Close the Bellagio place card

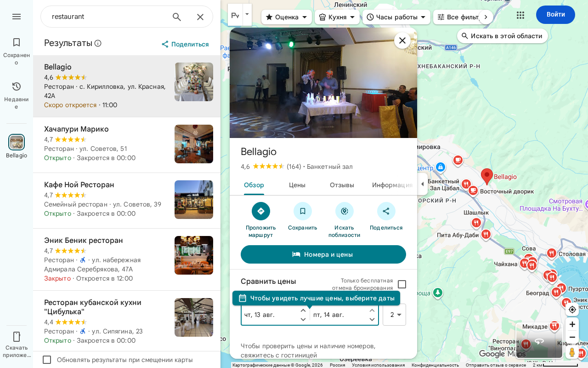[402, 40]
